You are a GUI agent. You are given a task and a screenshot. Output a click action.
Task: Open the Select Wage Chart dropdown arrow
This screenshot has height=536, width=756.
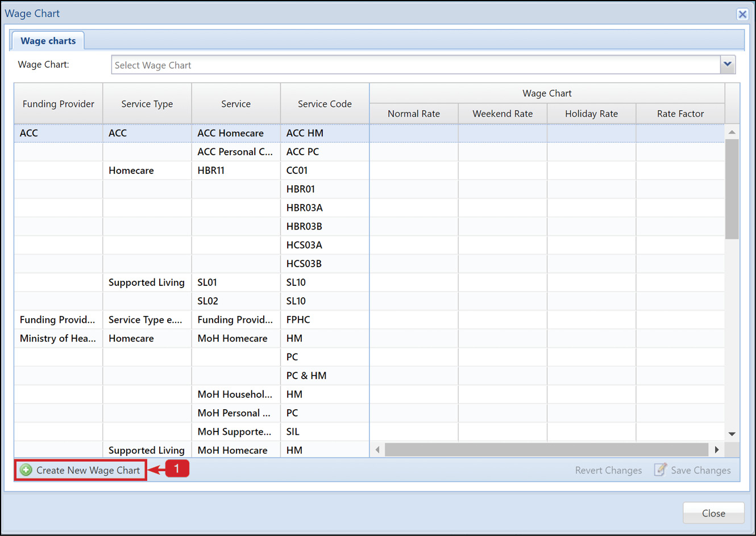click(x=728, y=65)
